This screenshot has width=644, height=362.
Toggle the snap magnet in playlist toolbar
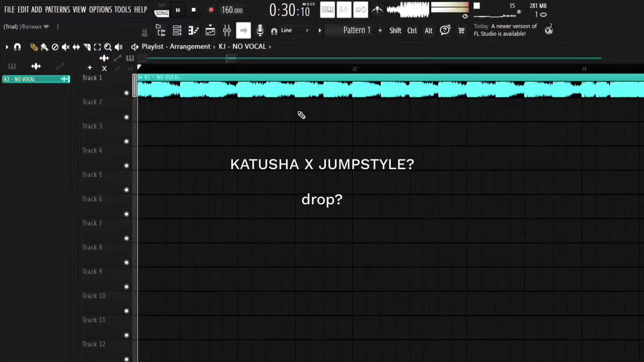pos(17,47)
